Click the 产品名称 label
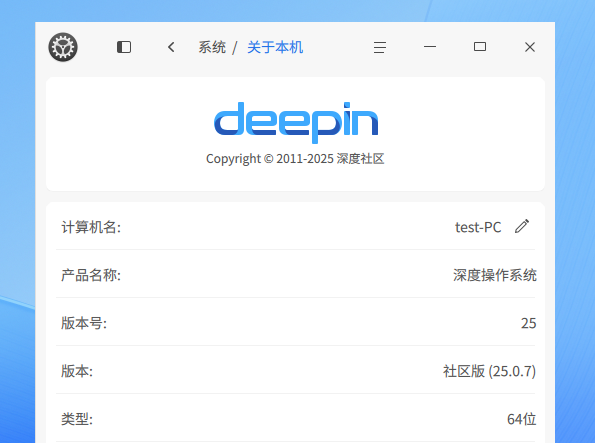Screen dimensions: 595x443 click(x=91, y=275)
